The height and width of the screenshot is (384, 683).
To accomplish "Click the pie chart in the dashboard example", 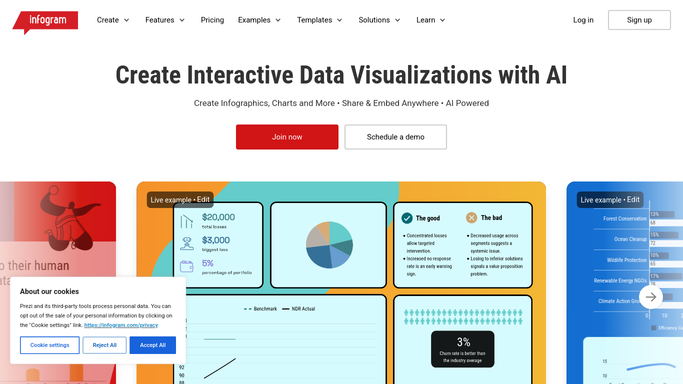I will tap(329, 245).
